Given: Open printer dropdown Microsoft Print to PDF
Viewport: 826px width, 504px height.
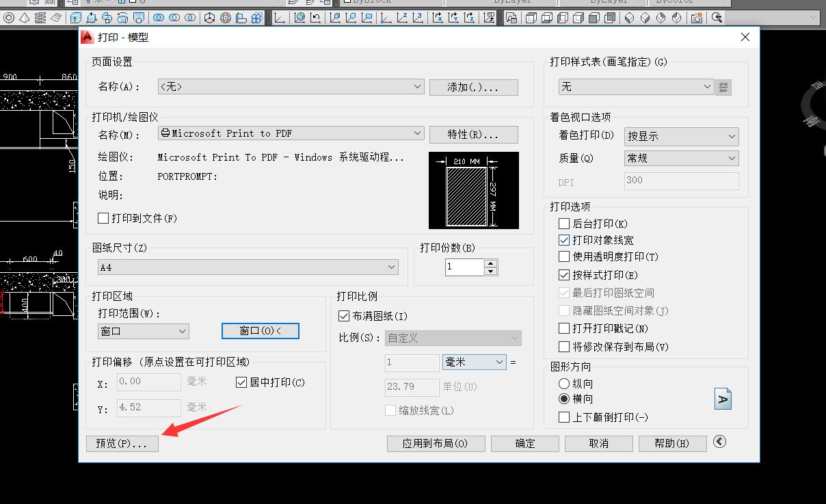Looking at the screenshot, I should [x=291, y=133].
